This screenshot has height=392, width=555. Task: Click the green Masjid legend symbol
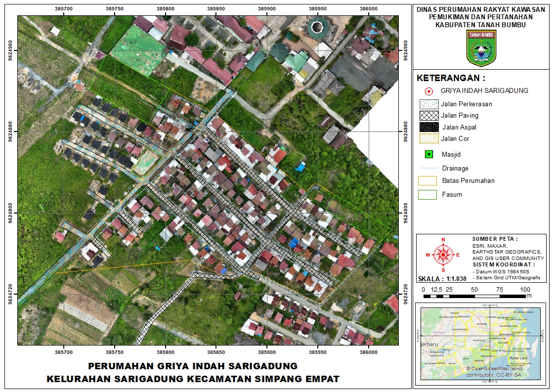428,154
